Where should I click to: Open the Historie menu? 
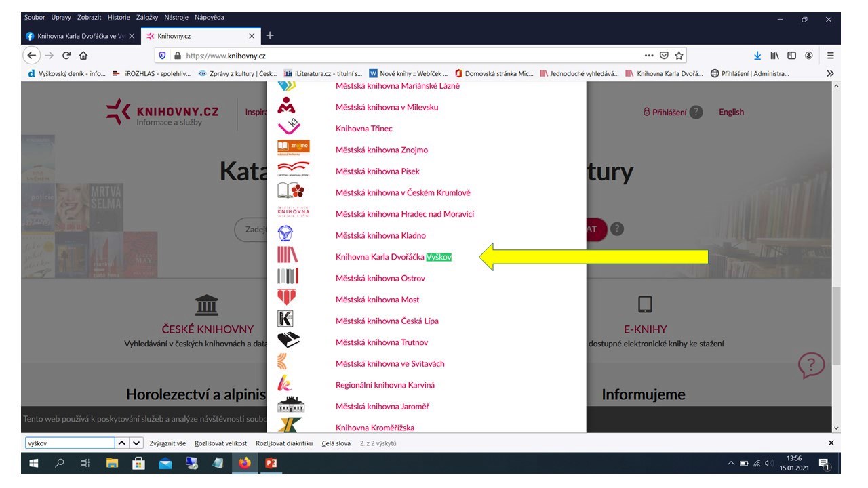[x=119, y=18]
